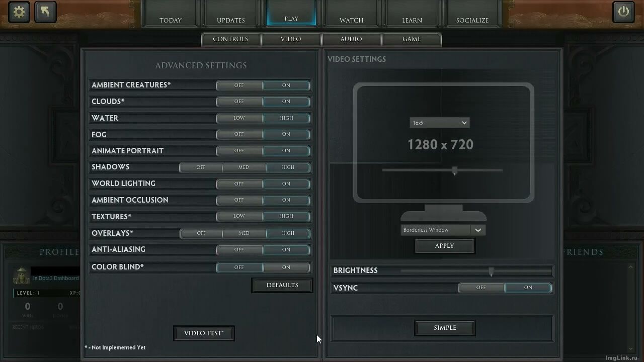The height and width of the screenshot is (362, 644).
Task: Disable Fog
Action: pyautogui.click(x=239, y=134)
